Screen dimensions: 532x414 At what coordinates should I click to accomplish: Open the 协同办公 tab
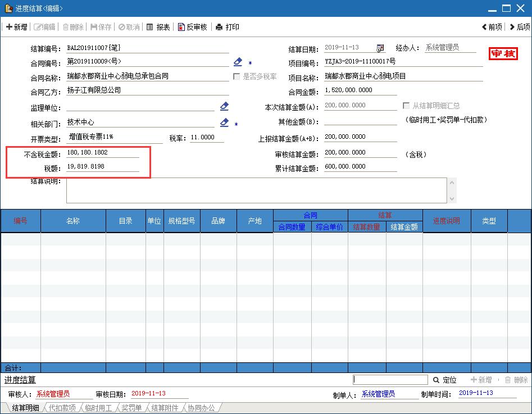[x=201, y=408]
